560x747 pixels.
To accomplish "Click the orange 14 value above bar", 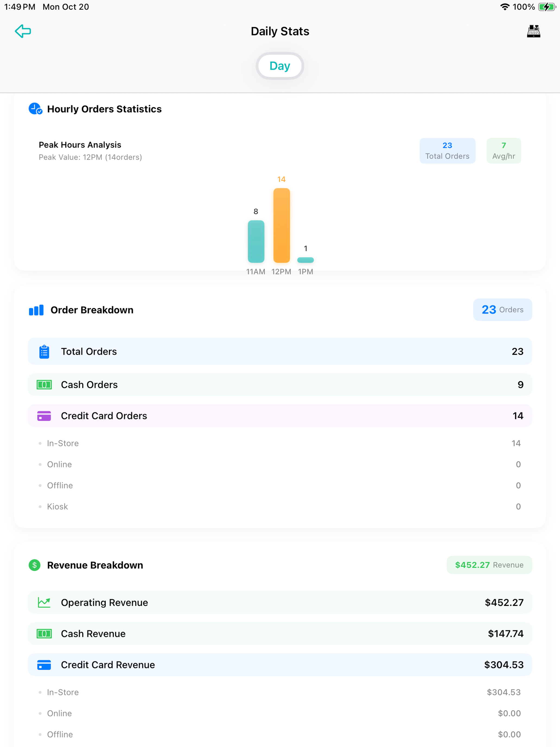I will click(x=282, y=179).
